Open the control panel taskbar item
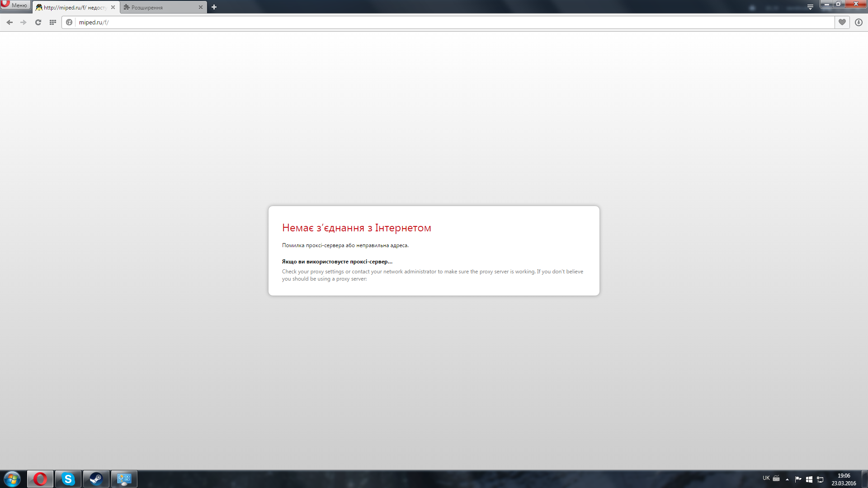 click(124, 479)
